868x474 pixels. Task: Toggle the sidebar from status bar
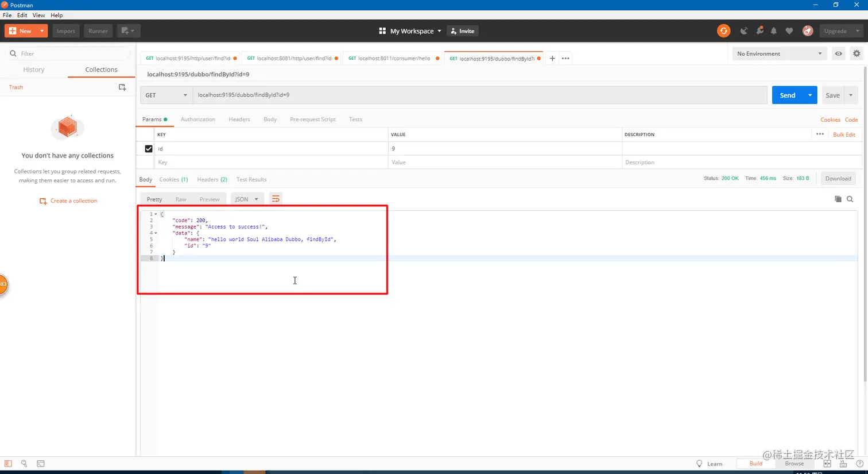[8, 464]
